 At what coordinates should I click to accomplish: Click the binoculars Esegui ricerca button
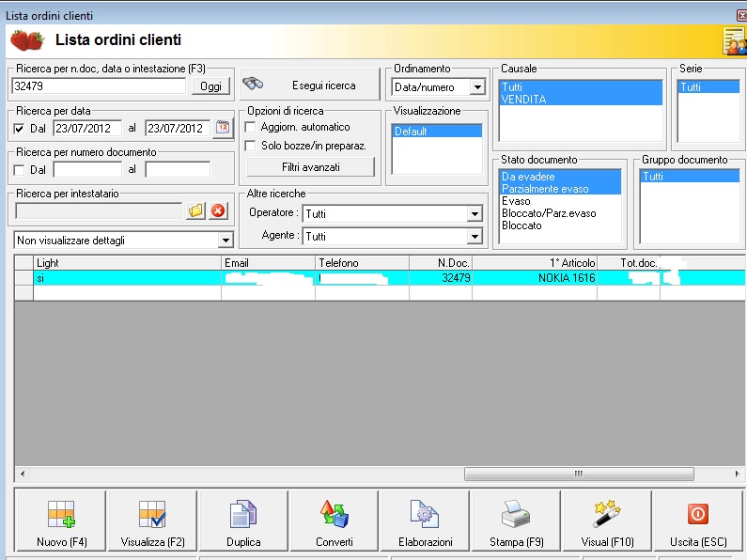[x=310, y=86]
